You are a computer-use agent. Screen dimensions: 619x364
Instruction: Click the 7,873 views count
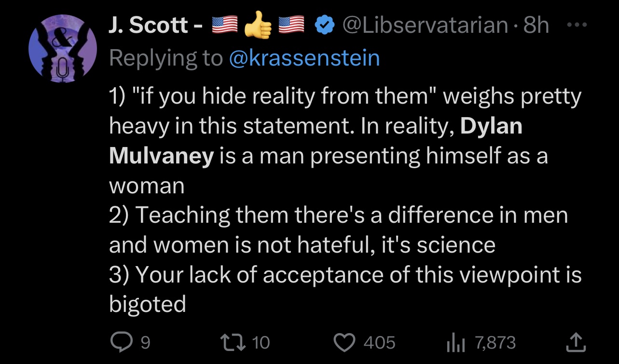(x=495, y=343)
